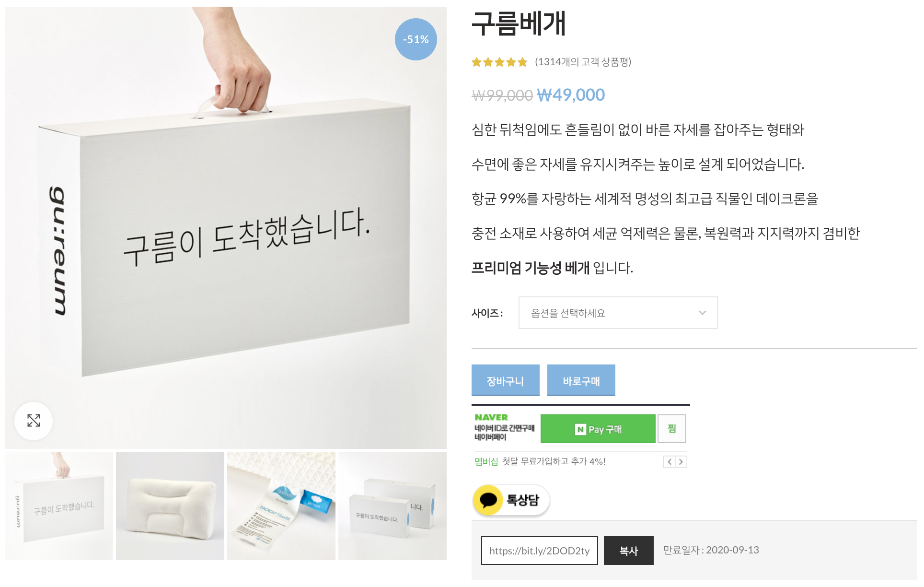Click the five-star rating icons
The image size is (924, 587).
499,62
